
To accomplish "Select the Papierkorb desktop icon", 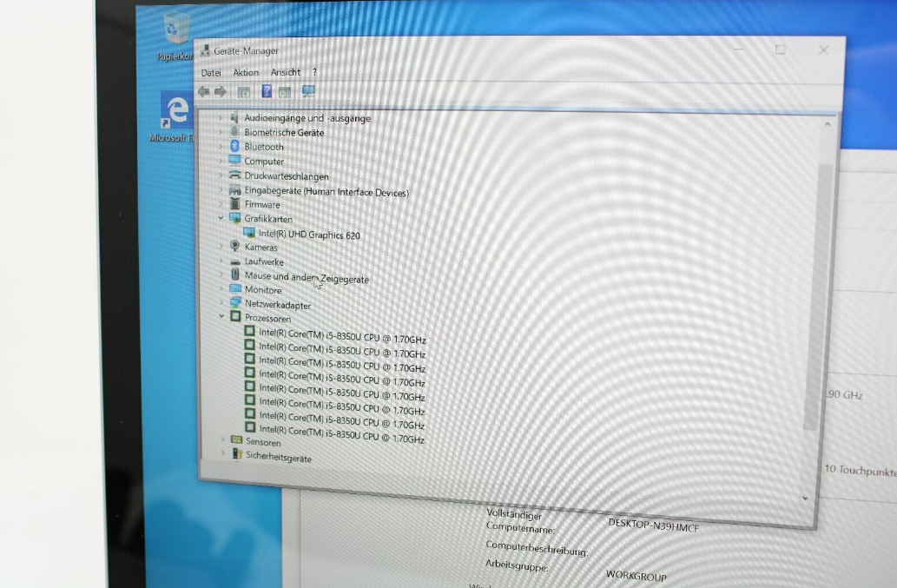I will [x=175, y=36].
